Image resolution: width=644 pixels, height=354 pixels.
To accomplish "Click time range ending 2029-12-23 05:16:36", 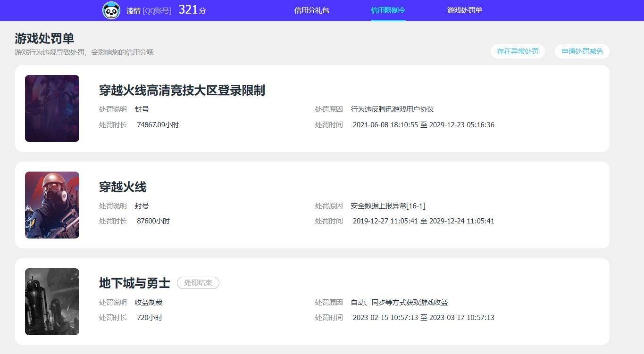I will pyautogui.click(x=424, y=125).
